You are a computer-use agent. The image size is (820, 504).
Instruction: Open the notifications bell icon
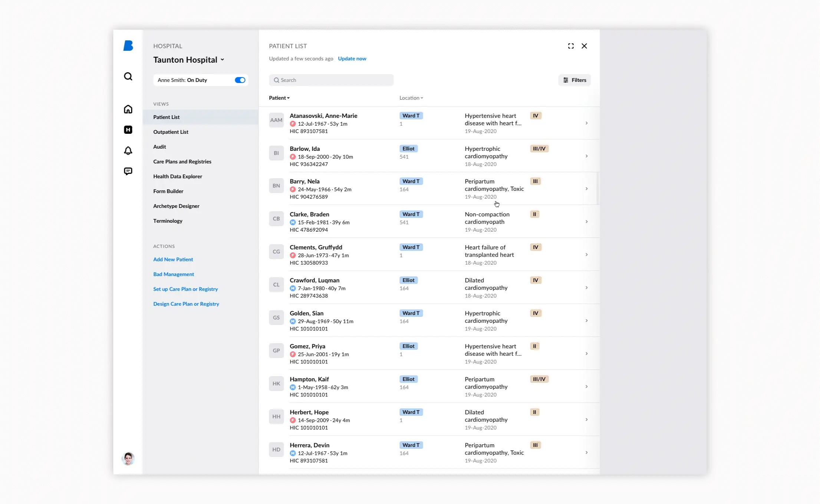click(x=128, y=150)
